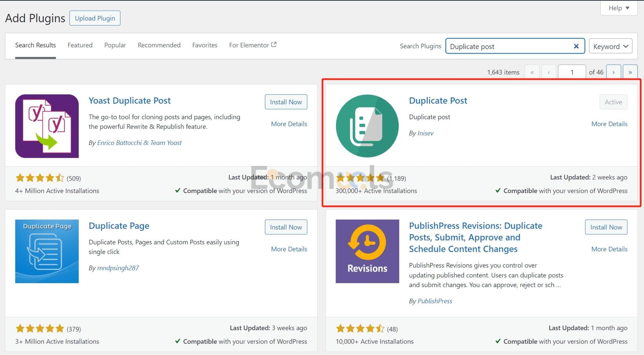Open the Duplicate Page title link
644x355 pixels.
(x=119, y=226)
